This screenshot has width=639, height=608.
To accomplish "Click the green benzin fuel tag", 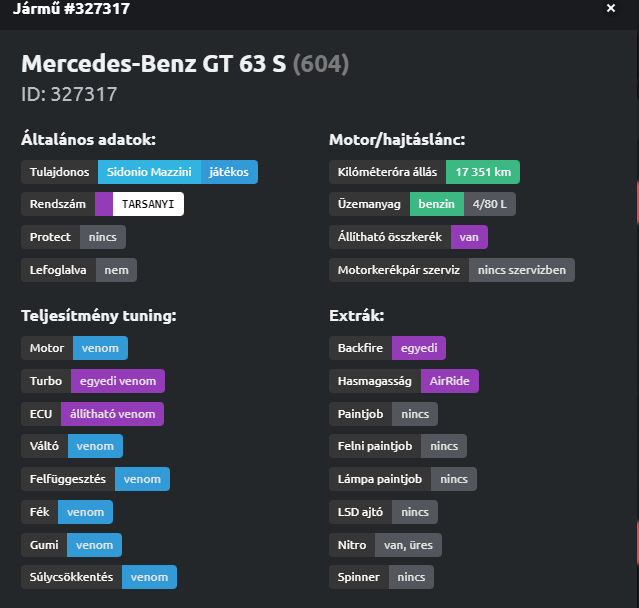I will click(436, 204).
